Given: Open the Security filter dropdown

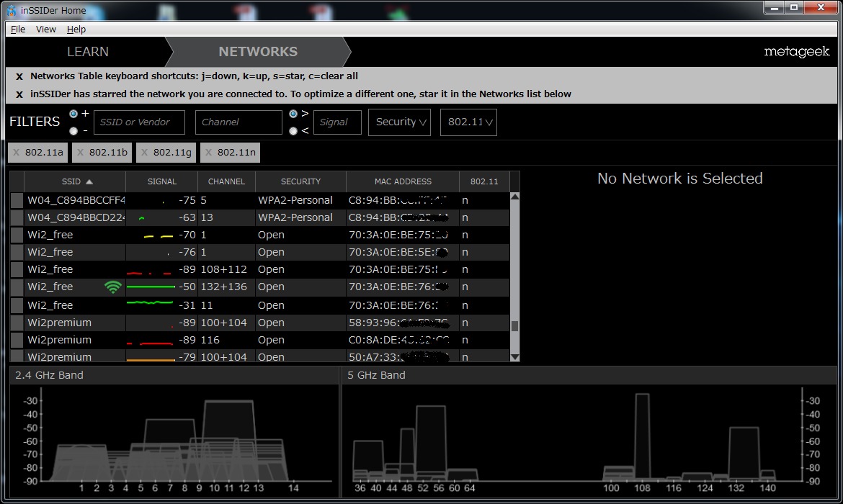Looking at the screenshot, I should (399, 122).
